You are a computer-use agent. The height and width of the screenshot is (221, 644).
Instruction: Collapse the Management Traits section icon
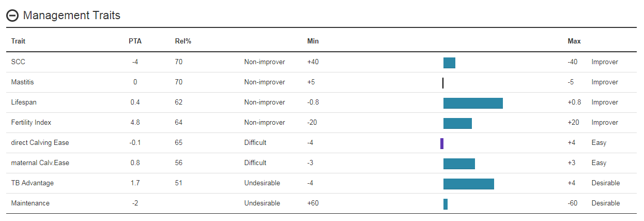point(12,16)
